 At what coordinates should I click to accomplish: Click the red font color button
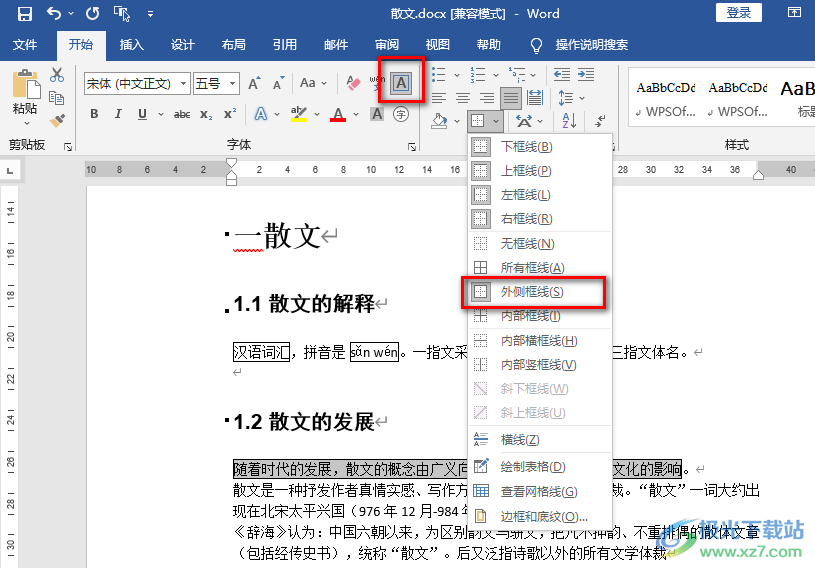click(338, 114)
